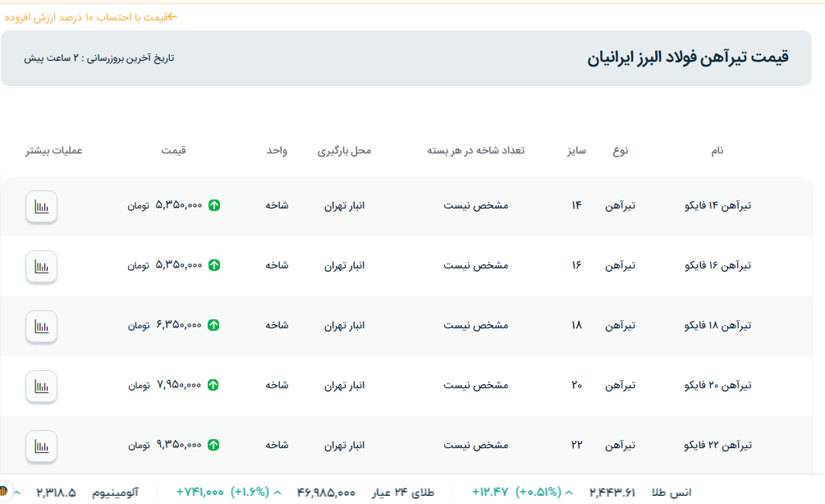Click the نام column header
Image resolution: width=825 pixels, height=504 pixels.
(717, 151)
